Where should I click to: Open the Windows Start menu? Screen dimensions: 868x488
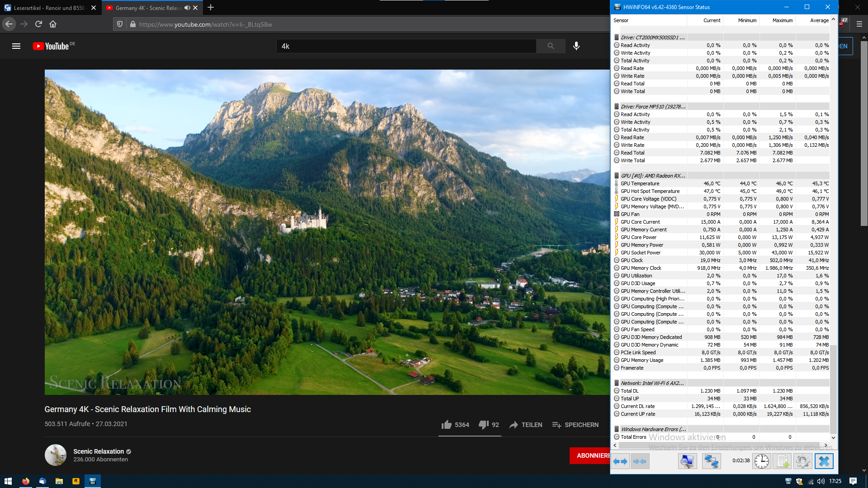tap(9, 481)
